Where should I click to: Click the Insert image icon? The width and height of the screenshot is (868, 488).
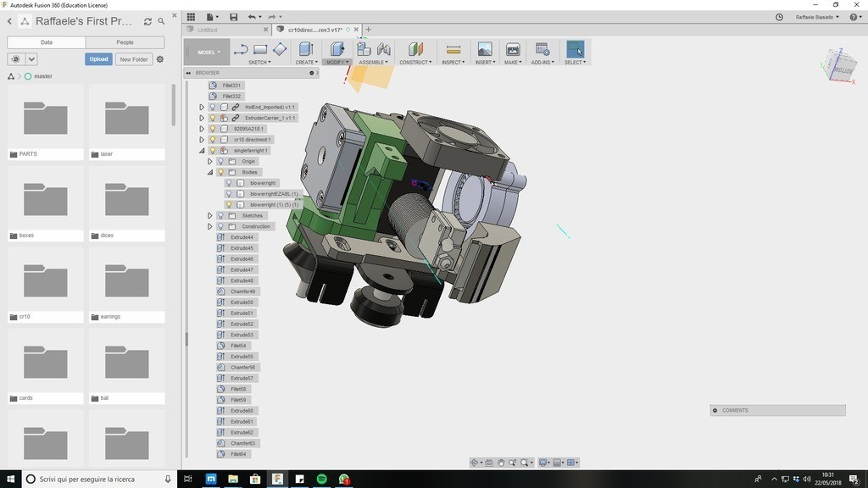484,49
